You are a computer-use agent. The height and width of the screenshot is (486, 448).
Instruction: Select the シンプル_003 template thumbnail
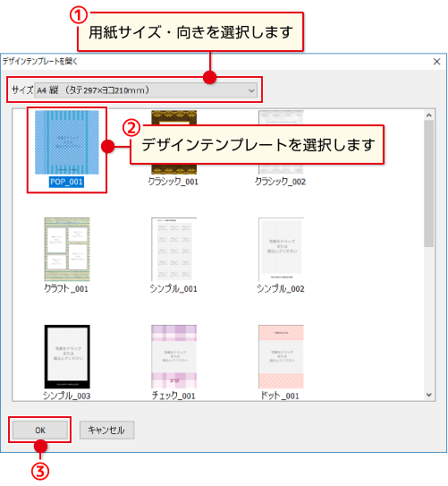(67, 356)
